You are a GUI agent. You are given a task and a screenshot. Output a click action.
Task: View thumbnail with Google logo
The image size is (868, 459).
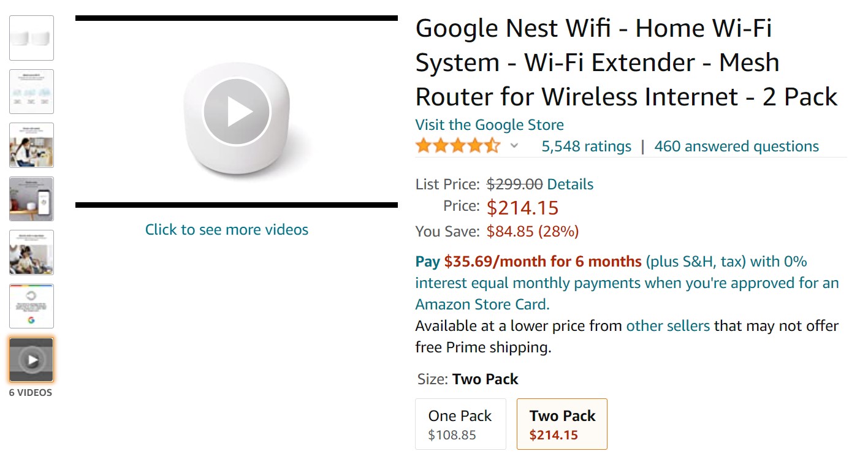coord(31,306)
